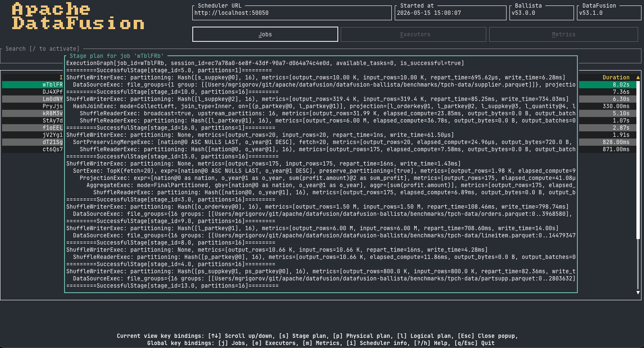Click the 2.87s duration cell

click(x=621, y=128)
